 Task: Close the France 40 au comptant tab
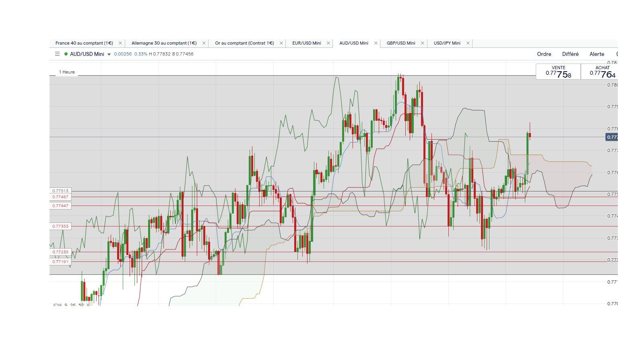[x=120, y=43]
